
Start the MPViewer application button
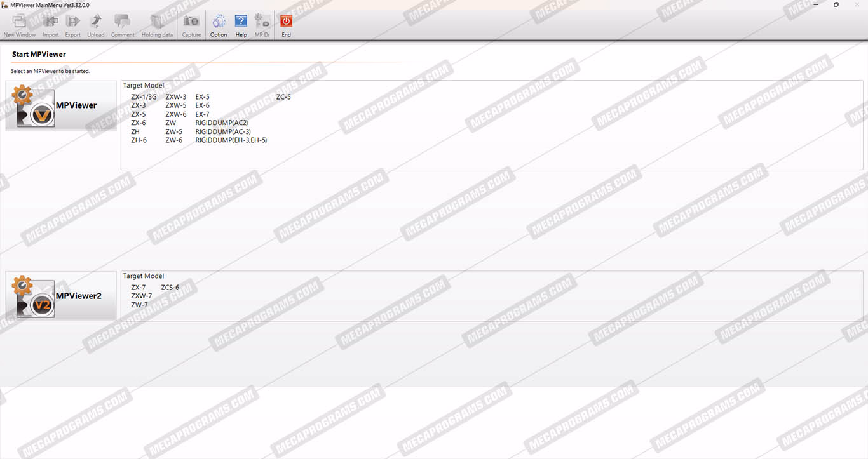click(x=61, y=106)
